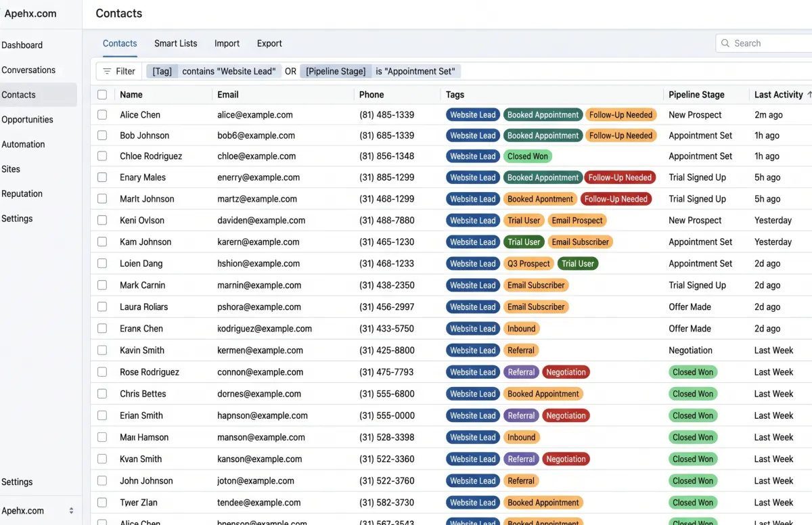
Task: Sort by Pipeline Stage header
Action: tap(696, 95)
